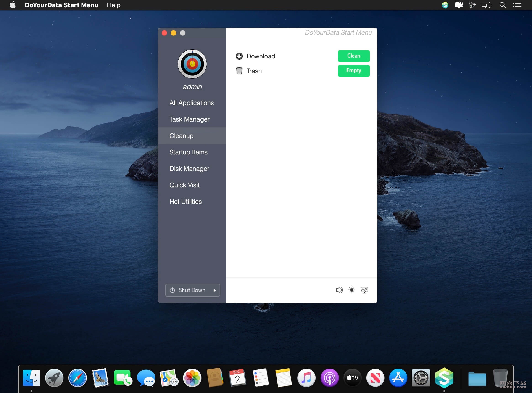
Task: Open the DoYourData S icon in menu bar
Action: pos(445,5)
